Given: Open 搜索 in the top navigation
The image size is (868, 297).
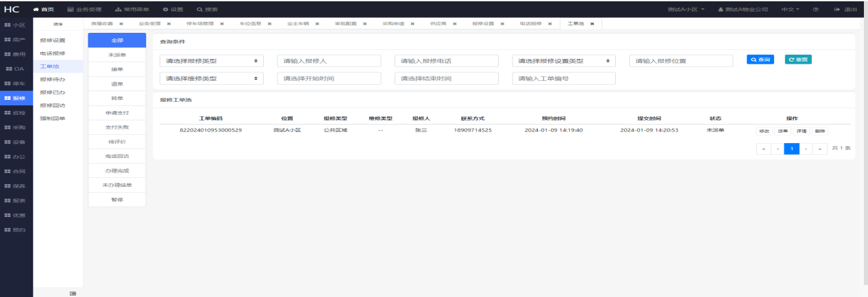Looking at the screenshot, I should [207, 9].
